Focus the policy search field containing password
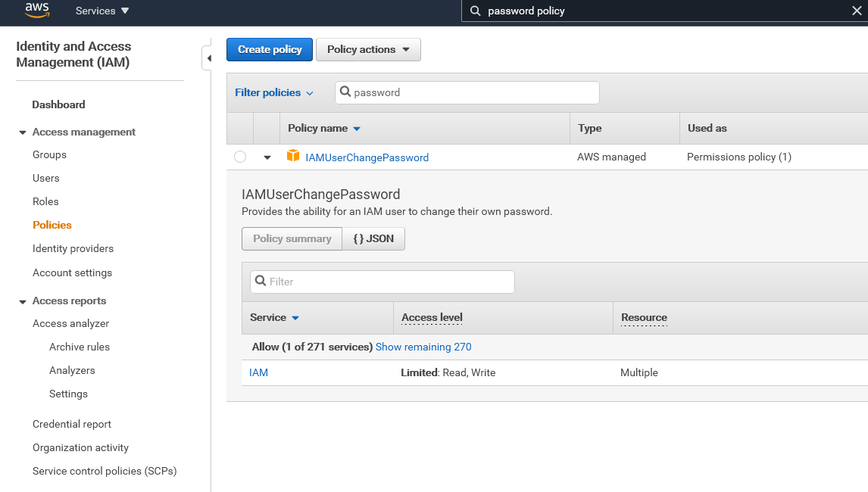Image resolution: width=868 pixels, height=492 pixels. tap(467, 92)
